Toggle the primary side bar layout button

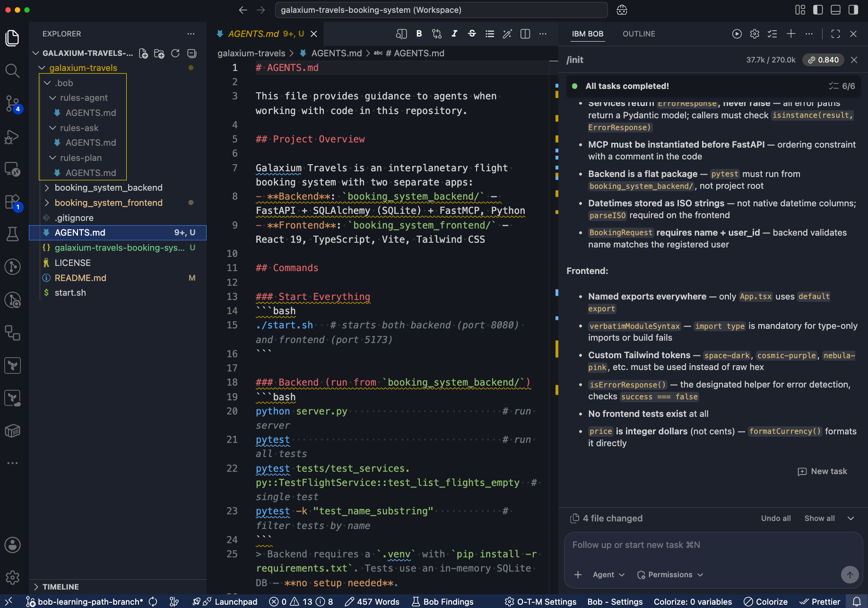[x=818, y=10]
